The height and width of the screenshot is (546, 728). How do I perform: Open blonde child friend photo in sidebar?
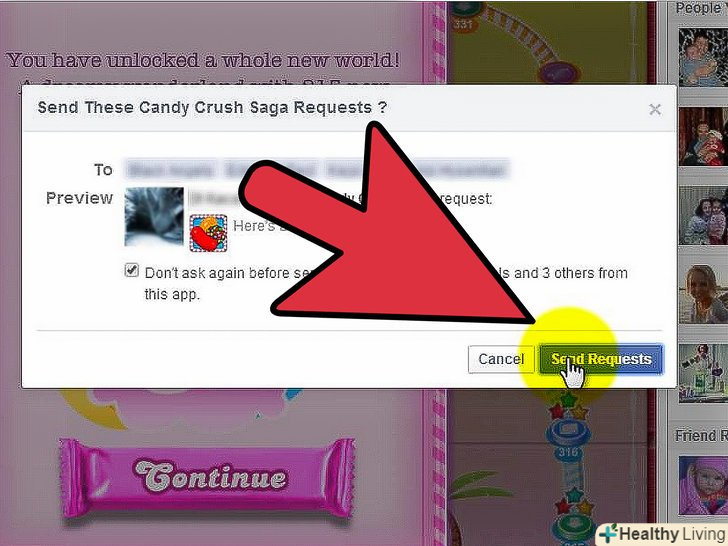[703, 294]
